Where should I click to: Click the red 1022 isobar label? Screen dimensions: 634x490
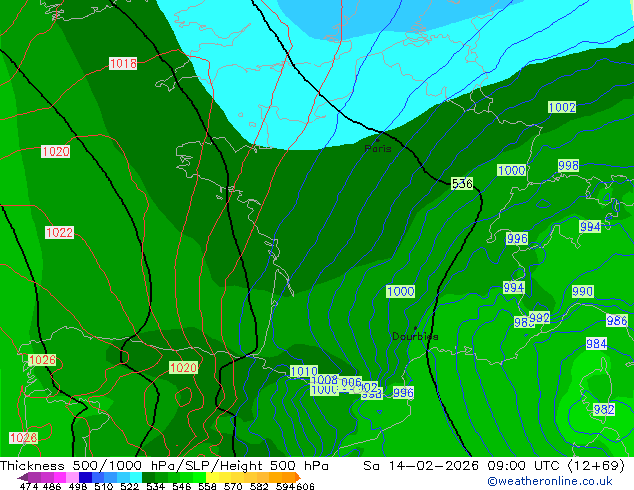pos(59,232)
